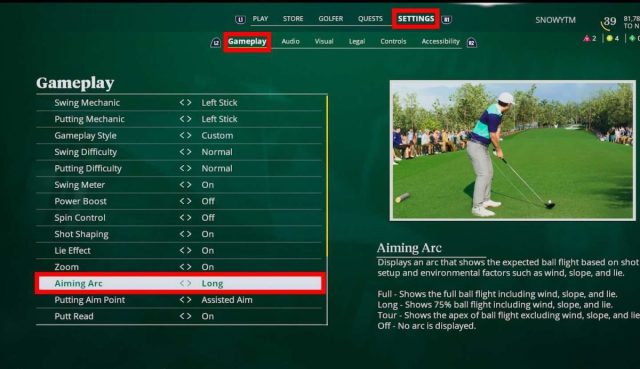Select the Putt Read row label
The height and width of the screenshot is (369, 640).
coord(74,316)
